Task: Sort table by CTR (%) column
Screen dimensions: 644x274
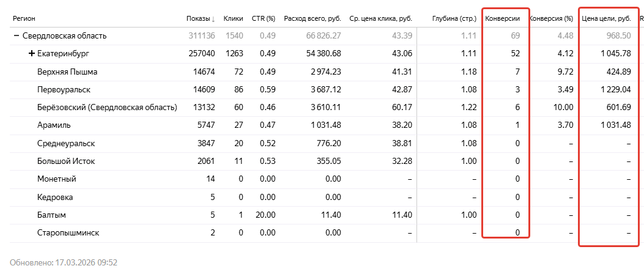Action: click(x=264, y=18)
